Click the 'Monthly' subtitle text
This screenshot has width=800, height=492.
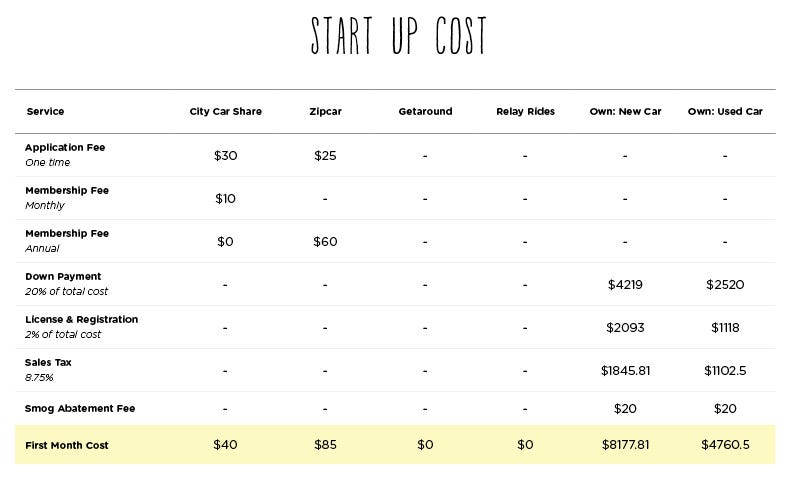[x=45, y=205]
